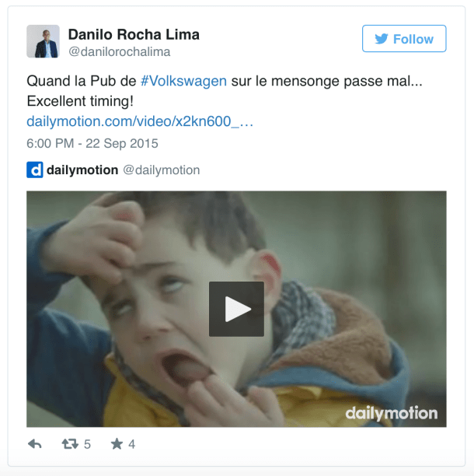Open the dailymotion.com/video/x2kn600 link
The width and height of the screenshot is (474, 476).
click(140, 121)
